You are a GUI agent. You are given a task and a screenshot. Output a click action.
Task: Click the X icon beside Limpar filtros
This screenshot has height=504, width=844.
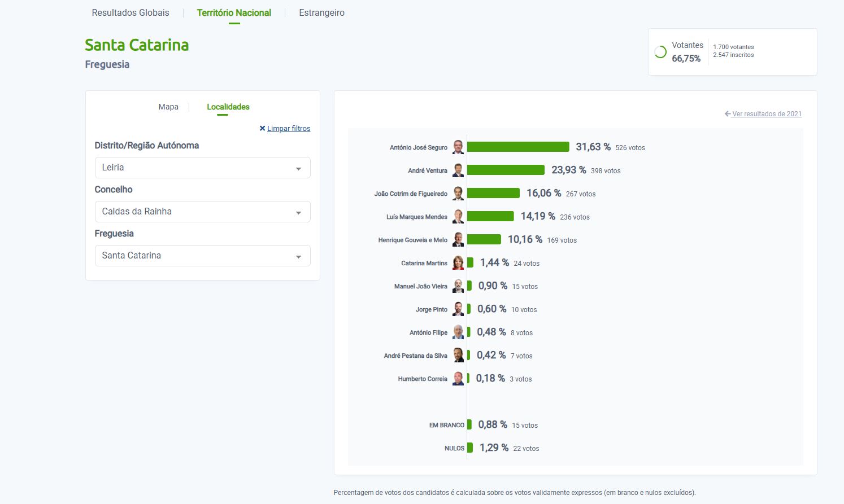click(262, 129)
